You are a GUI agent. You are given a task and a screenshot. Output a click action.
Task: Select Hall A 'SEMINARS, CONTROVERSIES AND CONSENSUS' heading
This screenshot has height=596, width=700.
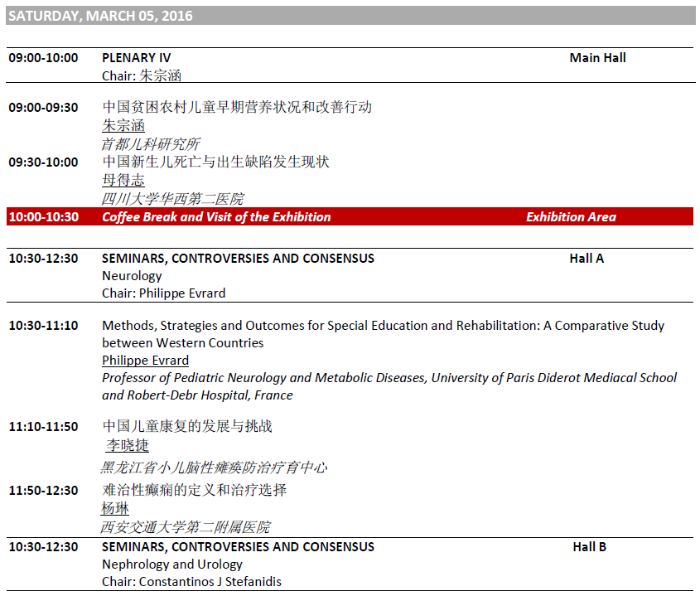239,259
